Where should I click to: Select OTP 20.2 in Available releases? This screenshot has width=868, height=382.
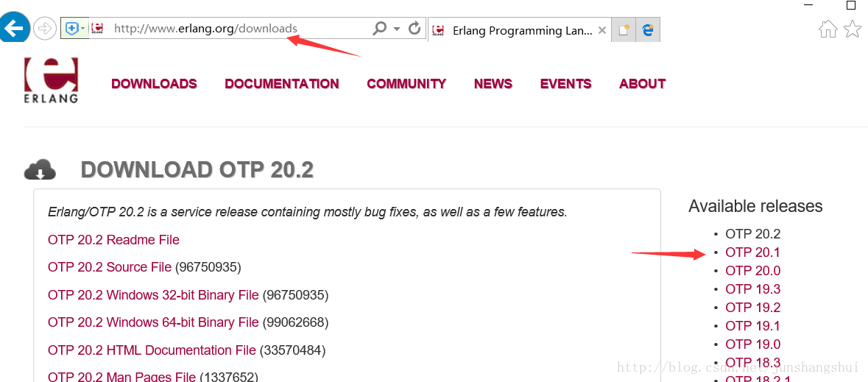pyautogui.click(x=753, y=233)
